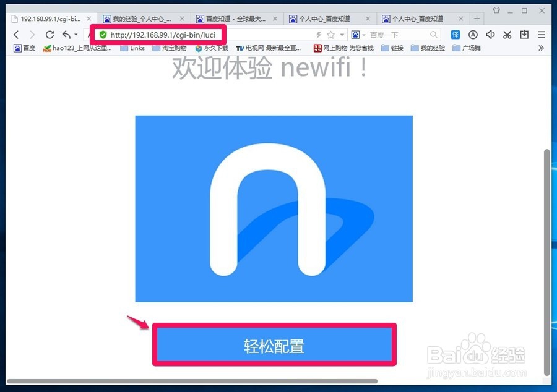Open the 我的经验 bookmark folder
Screen dimensions: 557x392
(x=428, y=48)
